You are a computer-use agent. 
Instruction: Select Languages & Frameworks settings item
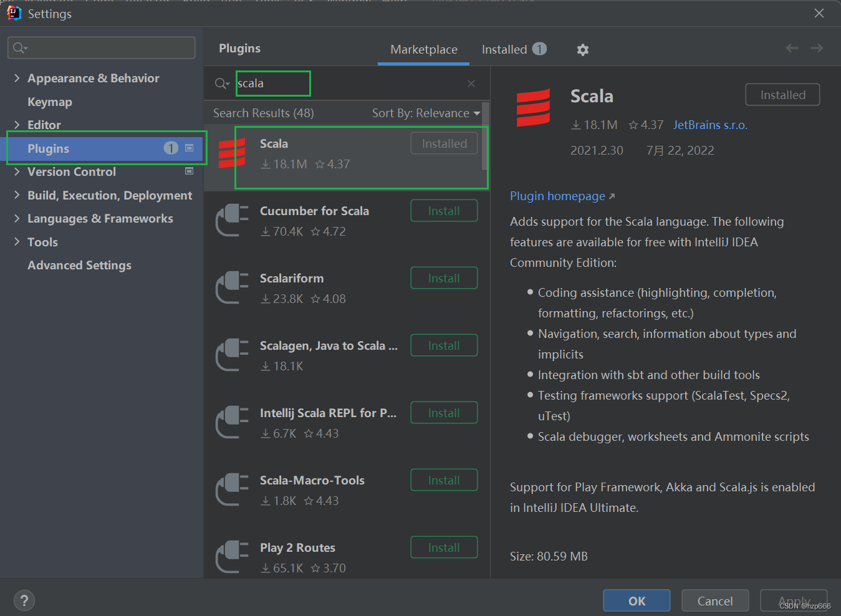[x=100, y=218]
